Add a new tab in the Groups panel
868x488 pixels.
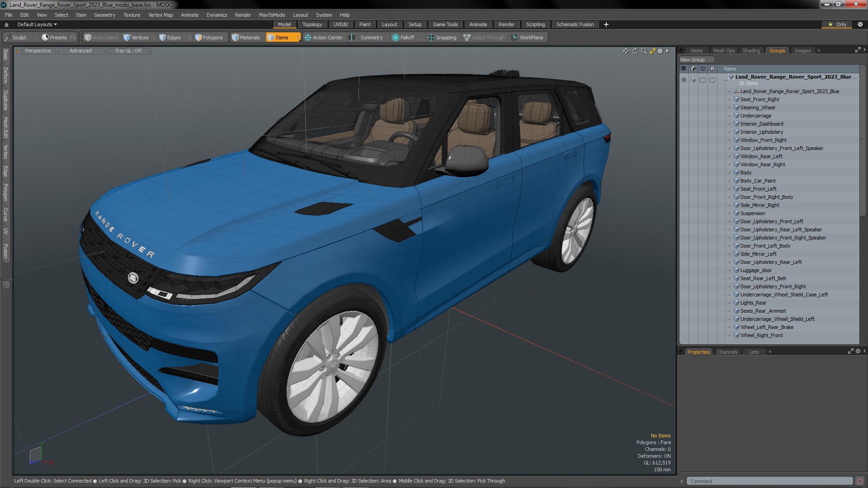tap(819, 51)
